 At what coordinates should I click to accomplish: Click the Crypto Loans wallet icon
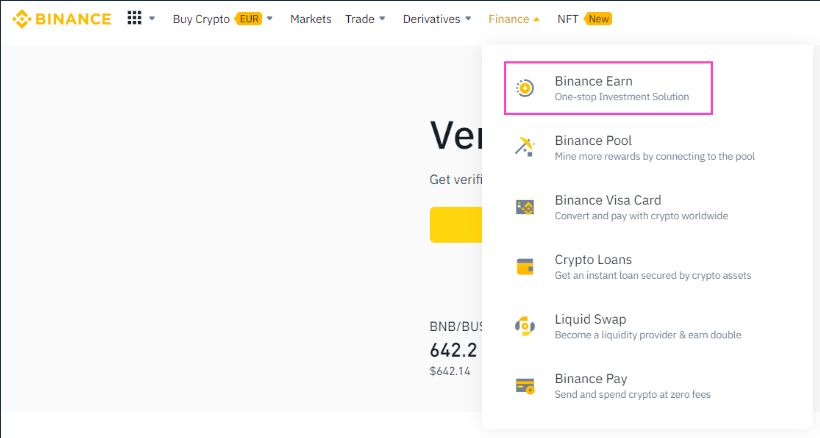click(x=525, y=267)
